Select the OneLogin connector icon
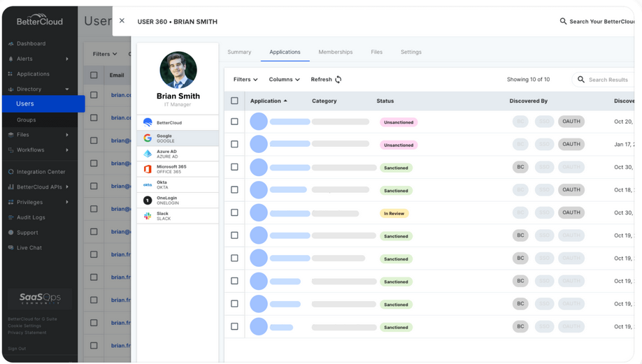642x364 pixels. pos(148,201)
